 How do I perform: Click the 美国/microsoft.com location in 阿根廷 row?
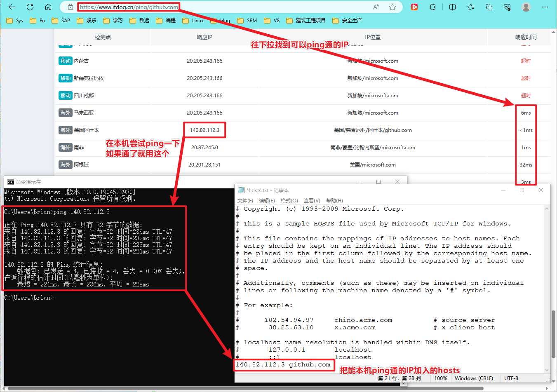tap(373, 165)
